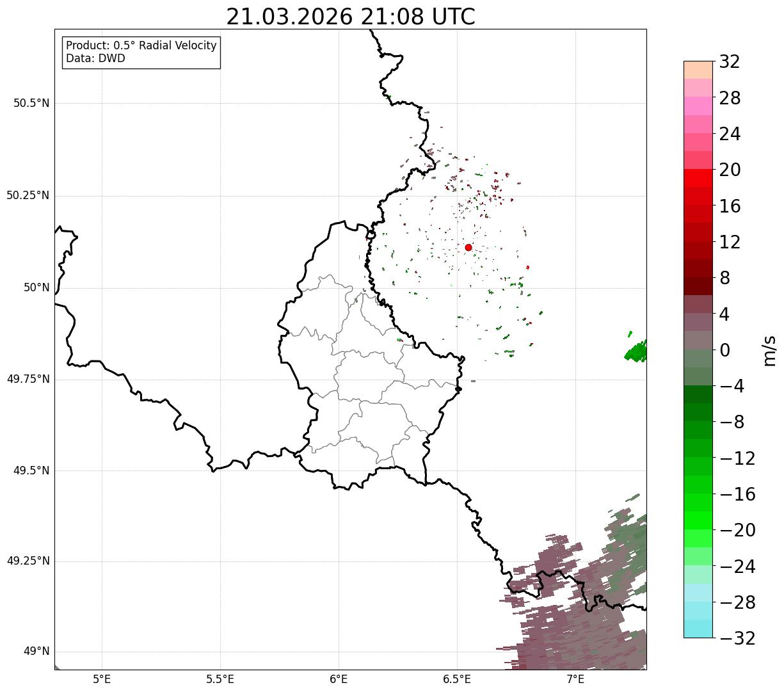Click the "Product: 0.5° Radial Velocity" text
This screenshot has width=784, height=692.
click(141, 46)
